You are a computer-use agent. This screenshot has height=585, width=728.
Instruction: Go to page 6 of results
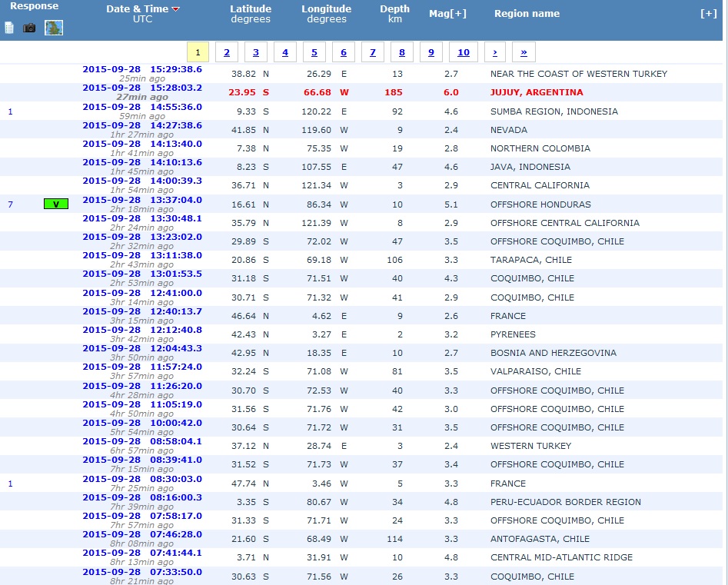(344, 52)
